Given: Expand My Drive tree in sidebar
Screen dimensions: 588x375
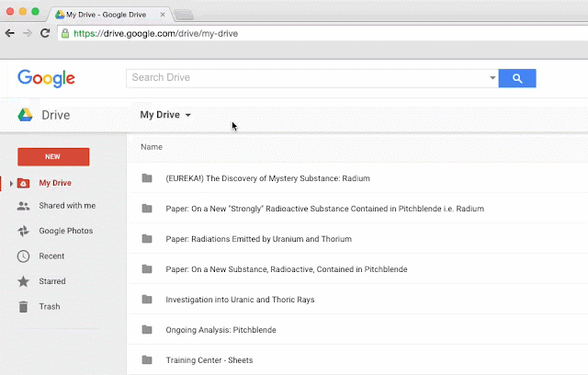Looking at the screenshot, I should click(11, 184).
